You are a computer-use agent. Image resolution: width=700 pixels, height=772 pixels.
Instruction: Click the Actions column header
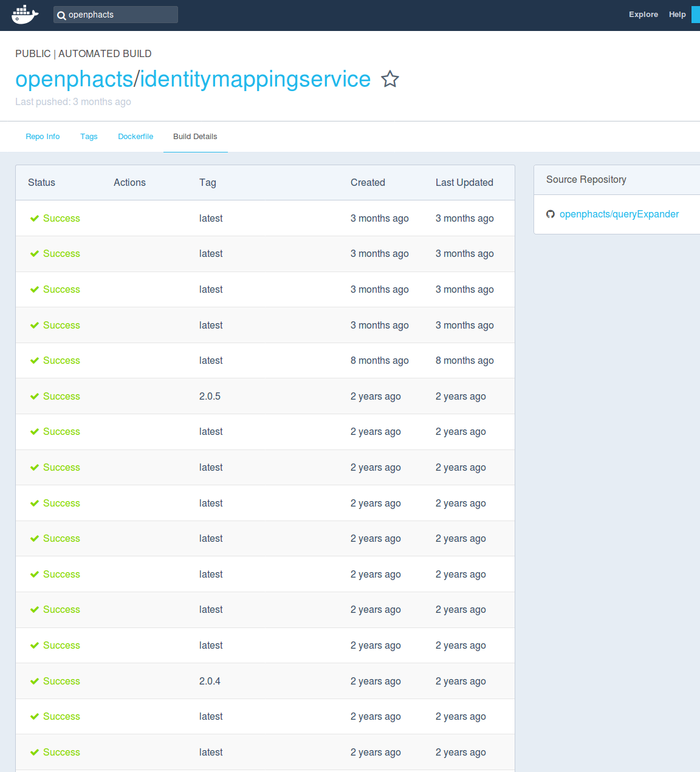(x=129, y=182)
